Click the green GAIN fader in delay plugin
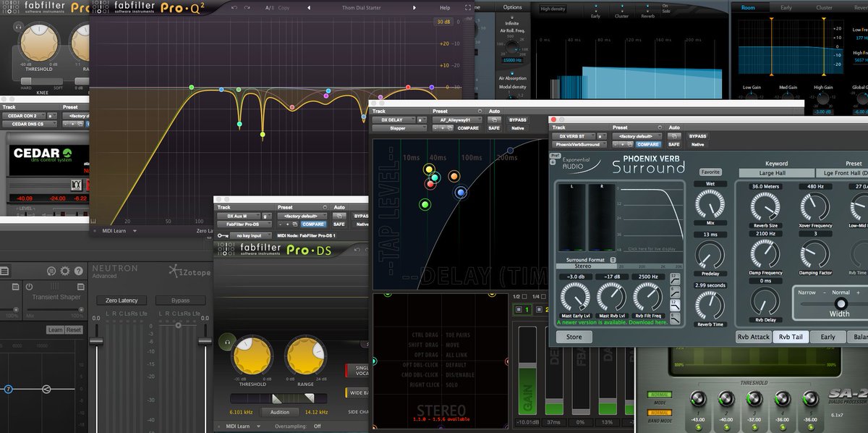The width and height of the screenshot is (868, 433). [526, 371]
